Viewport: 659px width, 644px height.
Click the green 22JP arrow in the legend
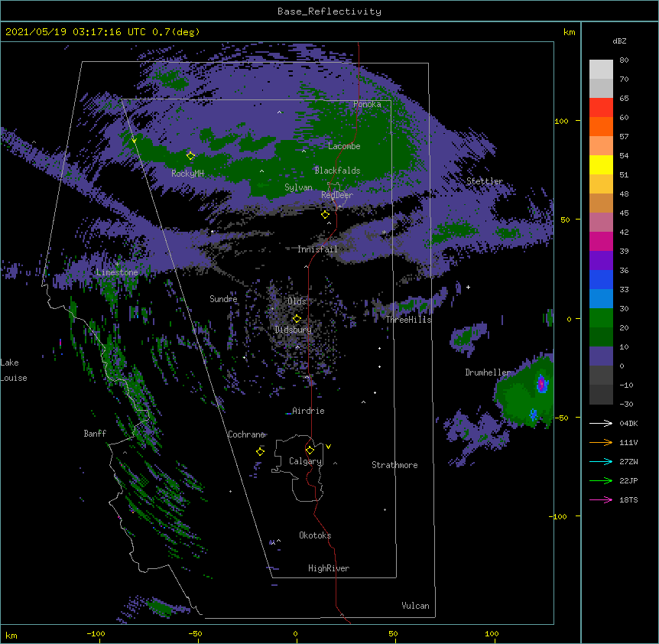[x=601, y=480]
